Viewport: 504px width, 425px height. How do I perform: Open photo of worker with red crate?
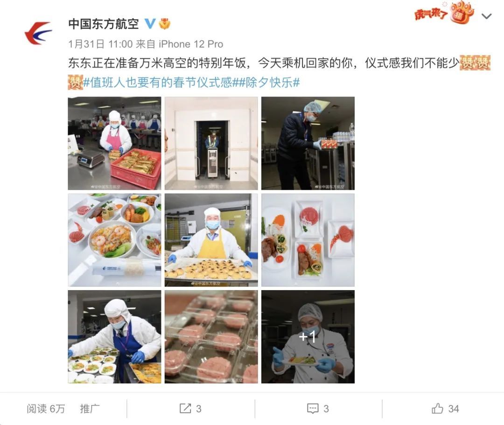[x=114, y=143]
